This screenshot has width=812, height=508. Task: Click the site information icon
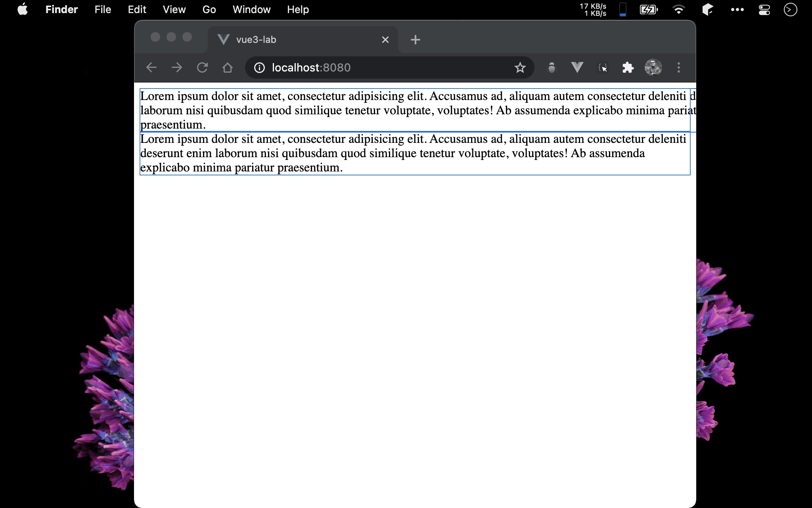[x=259, y=68]
